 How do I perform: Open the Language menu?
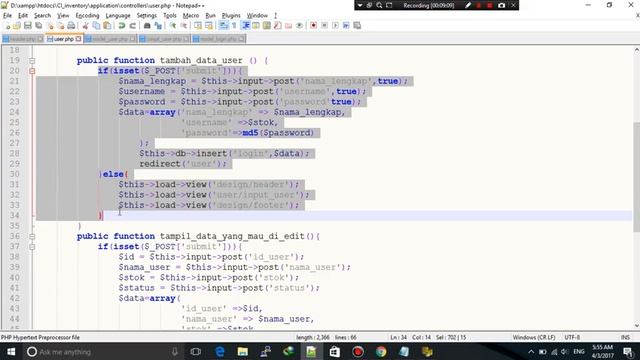pos(118,16)
